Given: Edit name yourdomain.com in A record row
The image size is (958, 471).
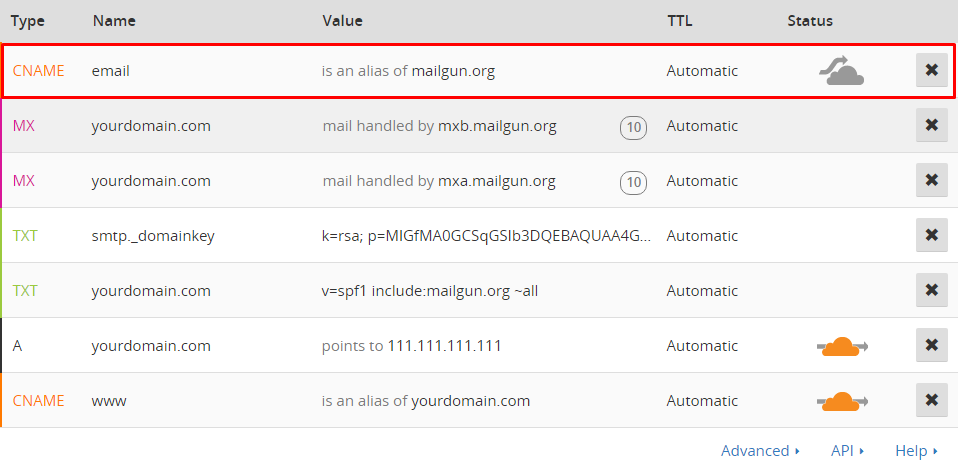Looking at the screenshot, I should click(x=151, y=346).
